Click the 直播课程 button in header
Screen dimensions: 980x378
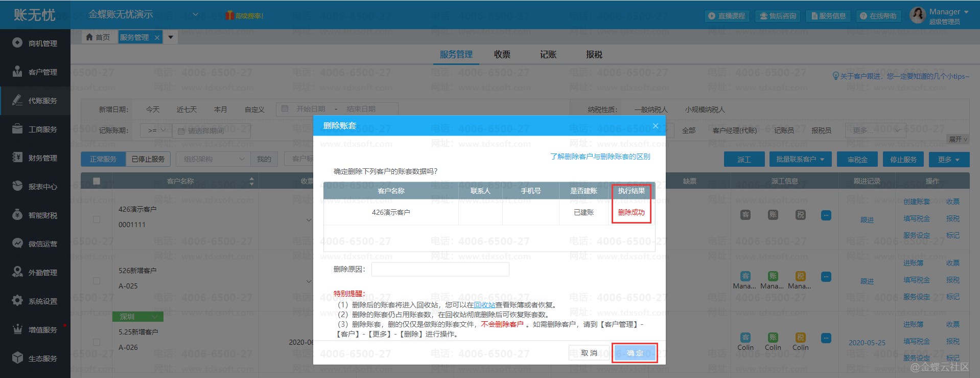pyautogui.click(x=727, y=16)
